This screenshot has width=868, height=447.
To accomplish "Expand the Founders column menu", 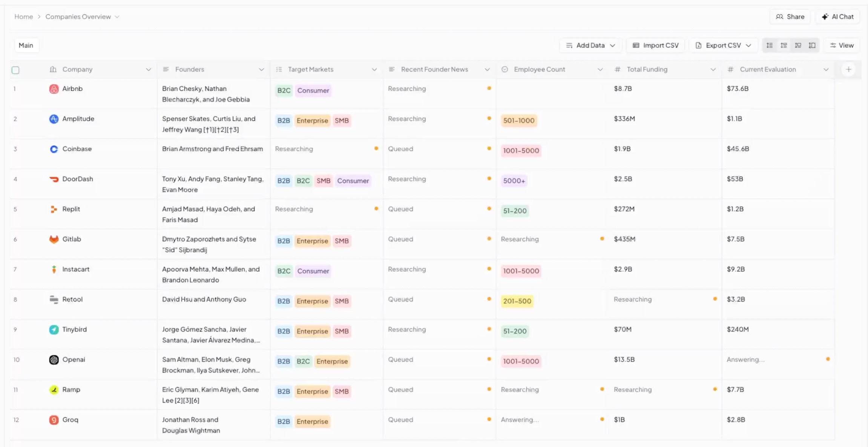I will 261,70.
